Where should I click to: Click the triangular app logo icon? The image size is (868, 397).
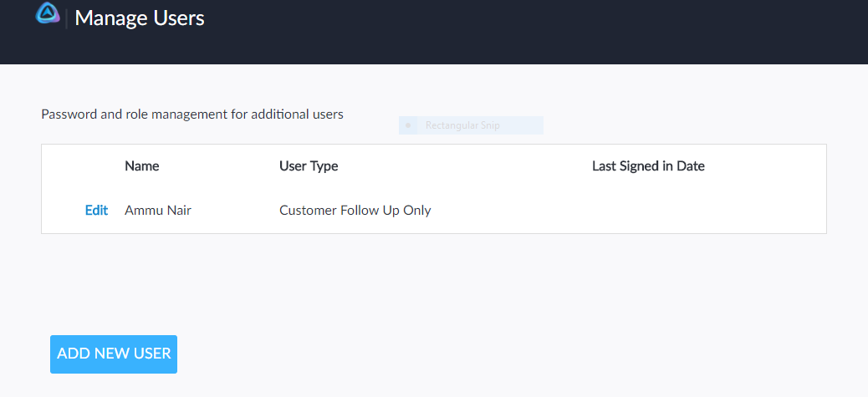pos(48,14)
